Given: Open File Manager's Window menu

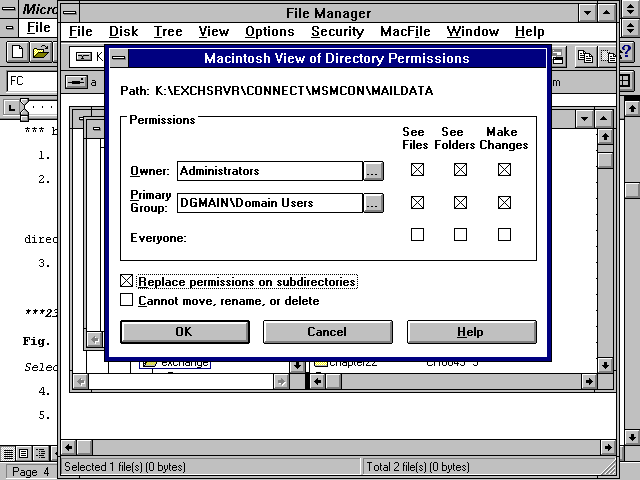Looking at the screenshot, I should (x=473, y=31).
